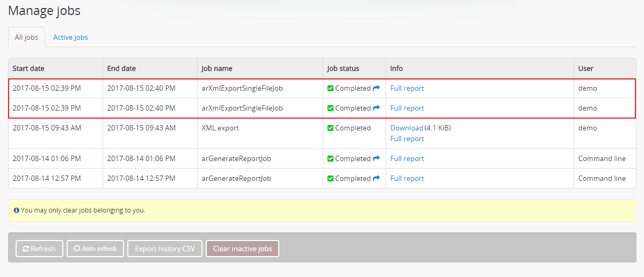The height and width of the screenshot is (277, 644).
Task: Switch to the Active jobs tab
Action: point(70,38)
